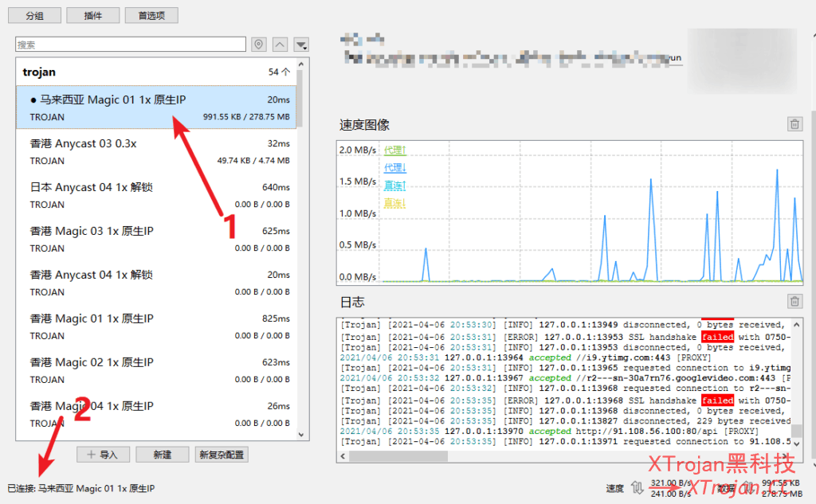Click the up chevron icon beside the search bar
816x504 pixels.
280,45
